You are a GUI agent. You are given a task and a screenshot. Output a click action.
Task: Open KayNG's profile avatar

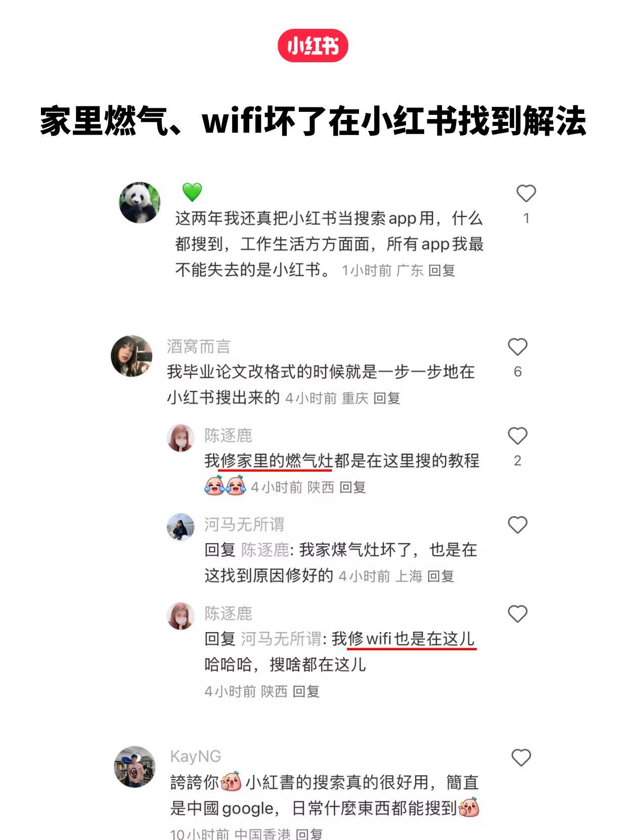tap(134, 767)
